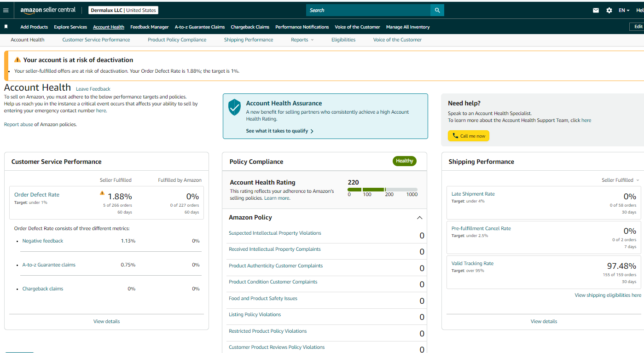This screenshot has height=353, width=644.
Task: Click the Edit favorites button
Action: point(637,27)
